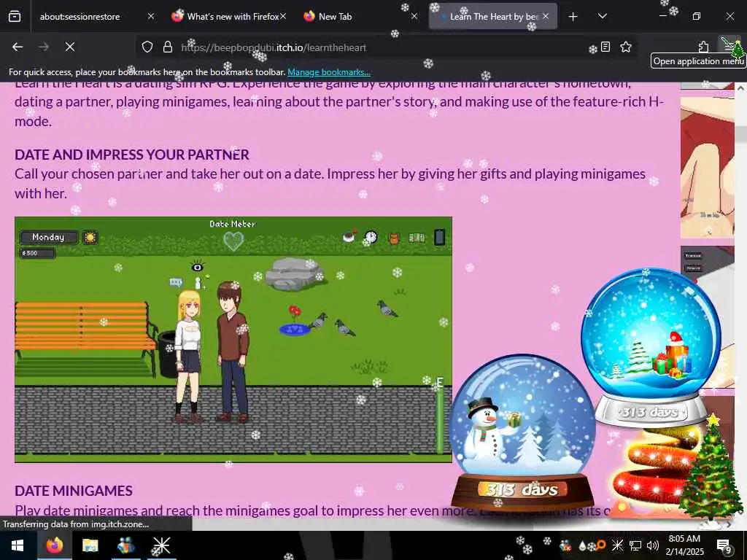747x560 pixels.
Task: Click the sun weather icon in game screenshot
Action: tap(90, 237)
